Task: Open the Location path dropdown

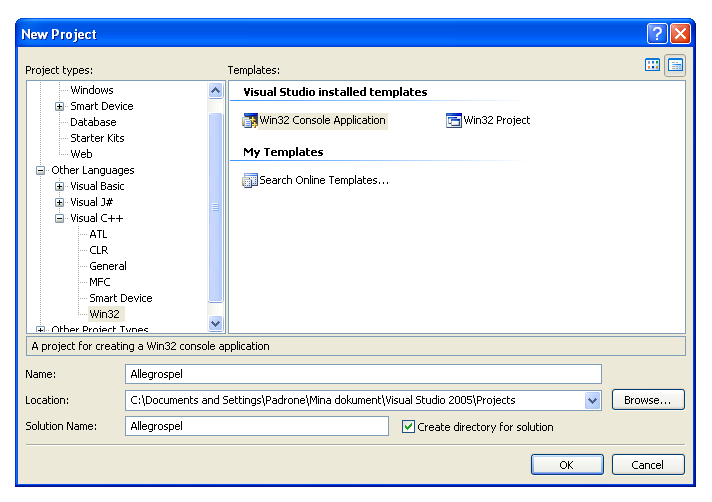Action: coord(592,400)
